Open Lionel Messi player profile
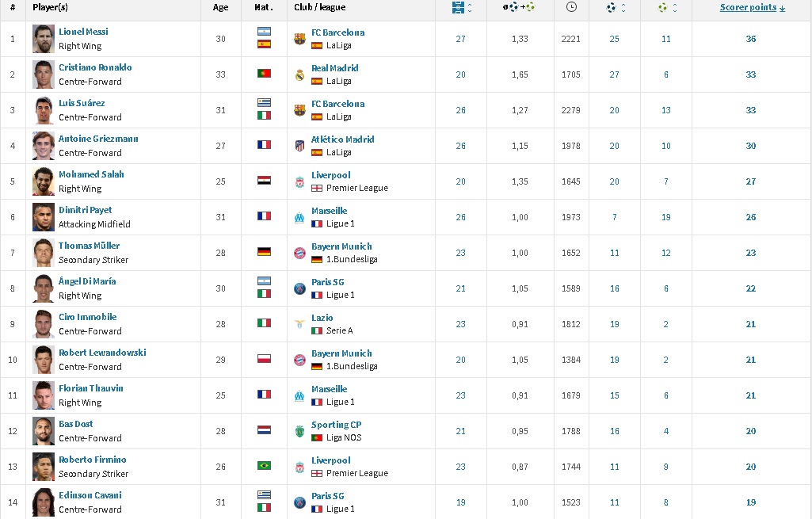812x519 pixels. click(x=83, y=32)
